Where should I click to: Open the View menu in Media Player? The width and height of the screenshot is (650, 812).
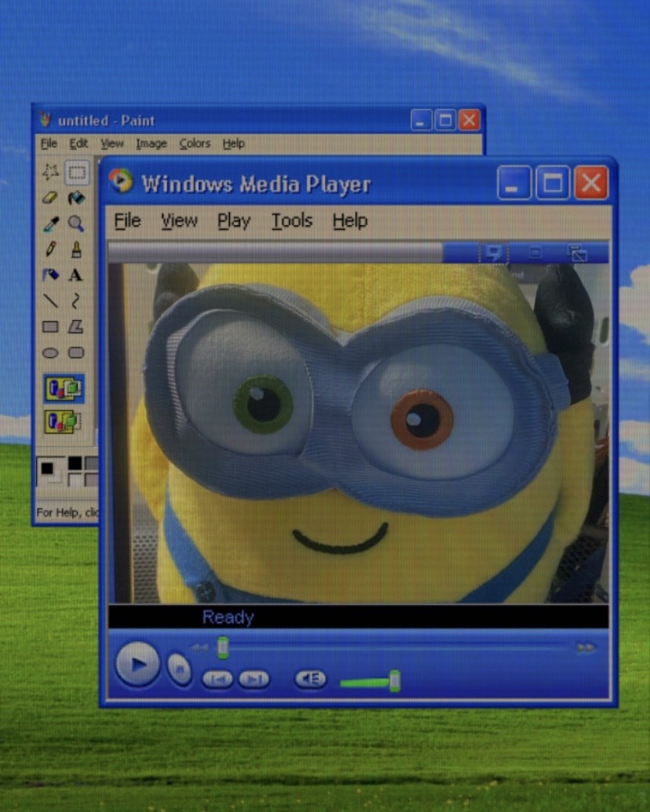click(x=179, y=221)
